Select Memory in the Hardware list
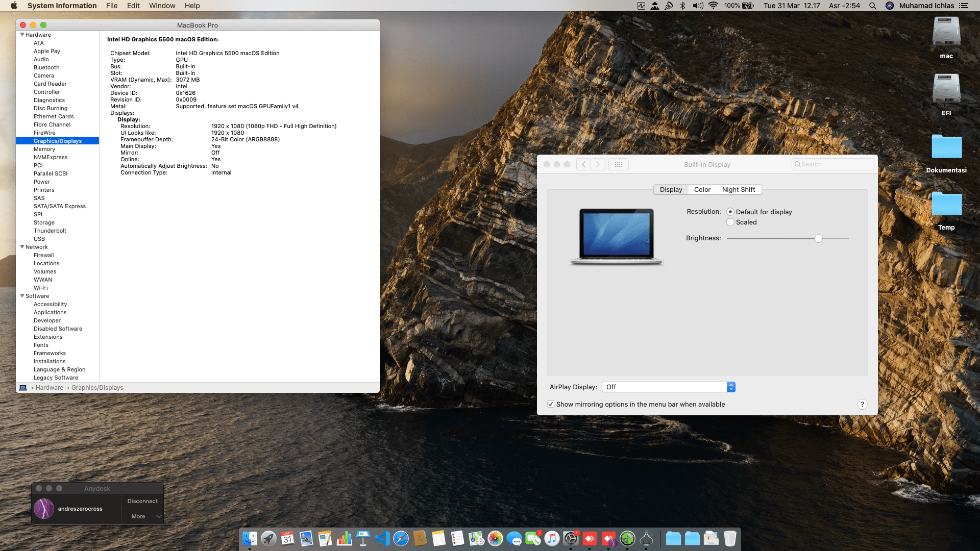The image size is (980, 551). click(44, 149)
